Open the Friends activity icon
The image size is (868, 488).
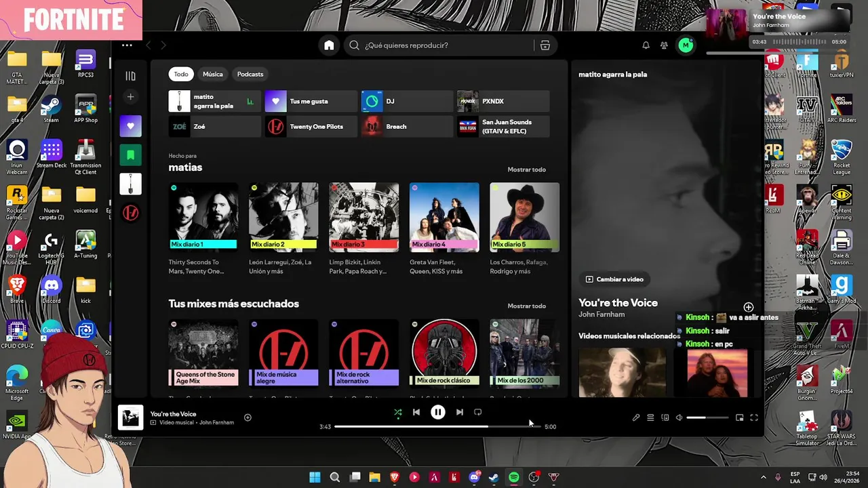664,45
